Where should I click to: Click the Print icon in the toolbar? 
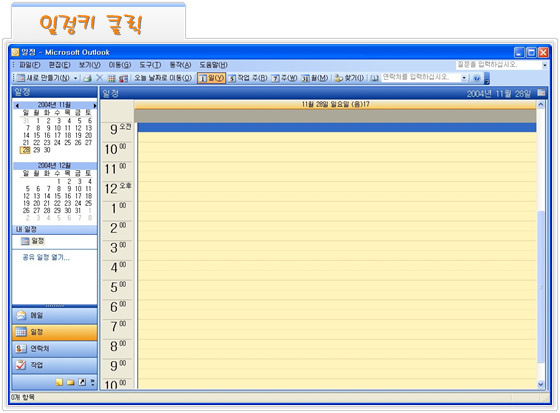pos(88,78)
